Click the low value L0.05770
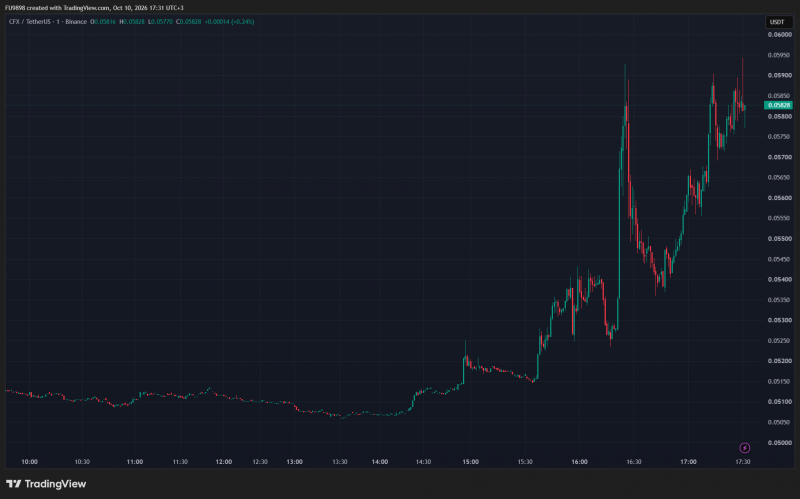This screenshot has height=499, width=800. (x=160, y=22)
